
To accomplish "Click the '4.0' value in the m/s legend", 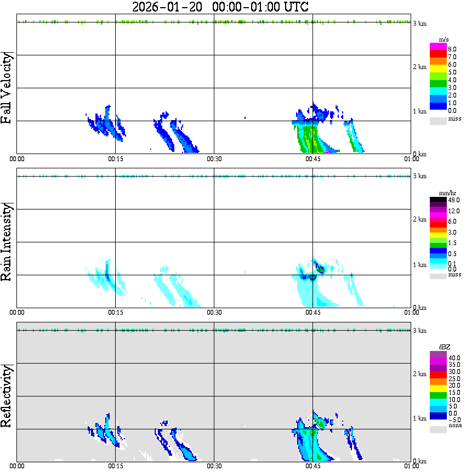I will (452, 80).
